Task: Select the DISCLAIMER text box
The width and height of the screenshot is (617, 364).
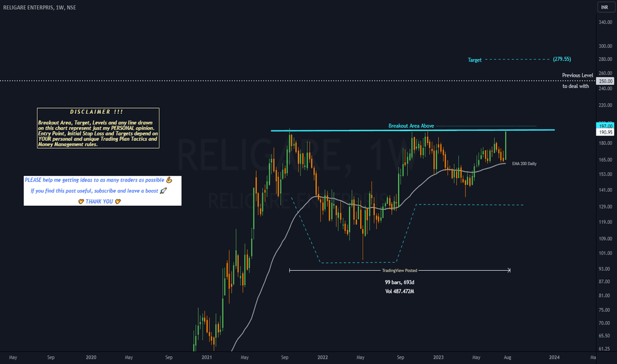Action: [x=98, y=128]
